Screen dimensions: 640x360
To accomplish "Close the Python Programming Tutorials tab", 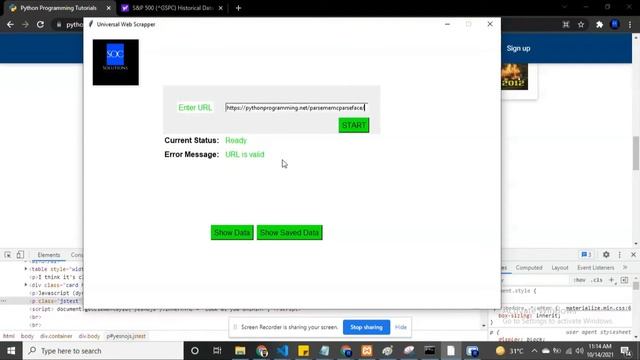I will click(108, 8).
